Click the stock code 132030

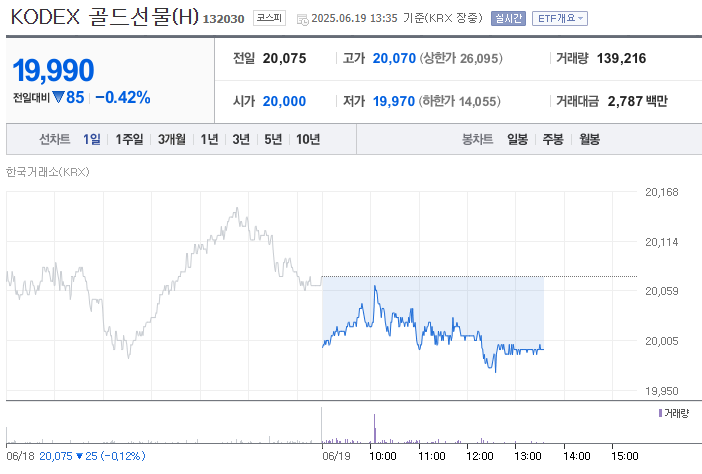coord(223,19)
